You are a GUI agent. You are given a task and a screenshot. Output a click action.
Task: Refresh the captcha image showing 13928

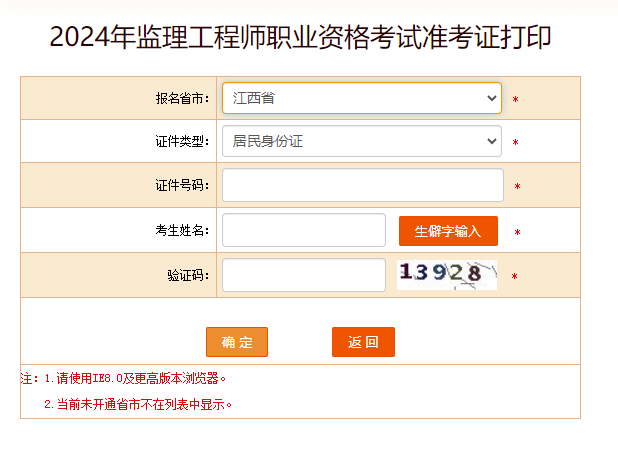click(x=446, y=275)
